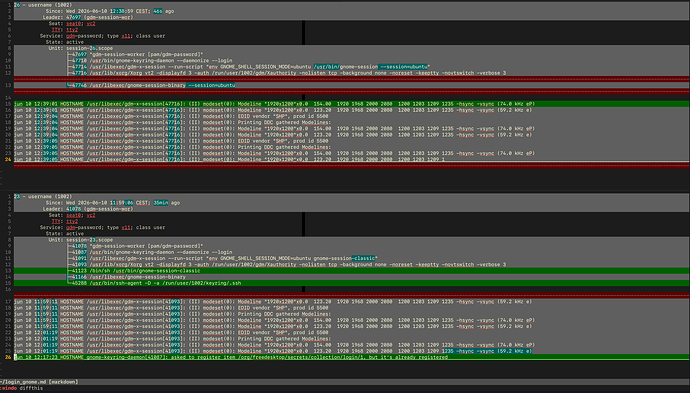The image size is (690, 393).
Task: Click 'TTY: tty2' in the lower pane
Action: click(x=65, y=221)
